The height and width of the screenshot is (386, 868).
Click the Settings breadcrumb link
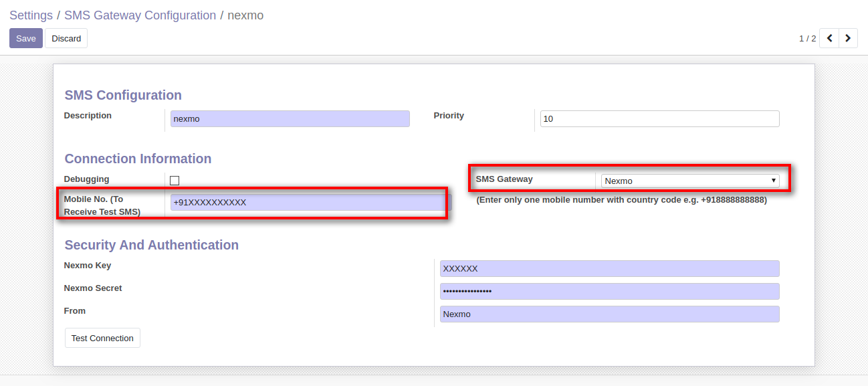pyautogui.click(x=31, y=15)
